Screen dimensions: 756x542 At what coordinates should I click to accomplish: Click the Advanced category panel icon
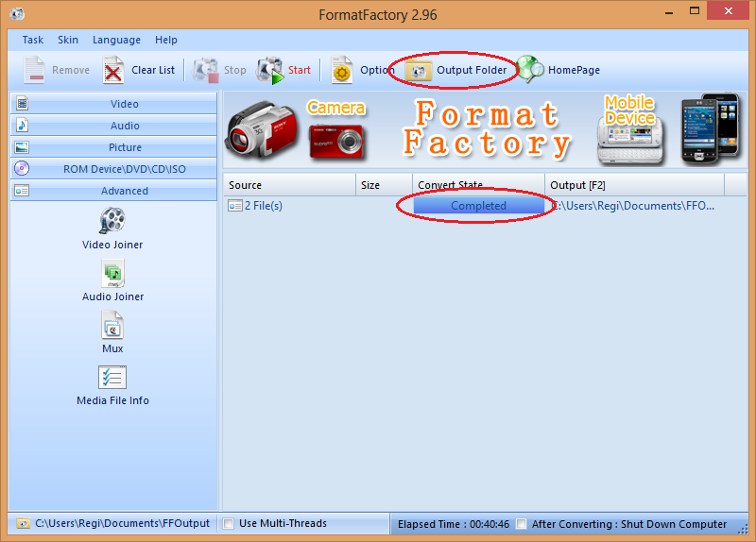pos(22,191)
